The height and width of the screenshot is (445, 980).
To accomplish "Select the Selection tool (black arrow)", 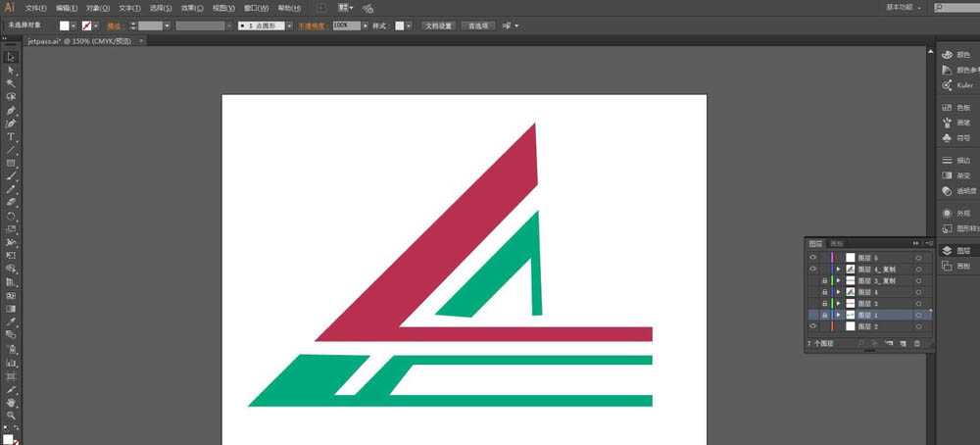I will click(11, 57).
